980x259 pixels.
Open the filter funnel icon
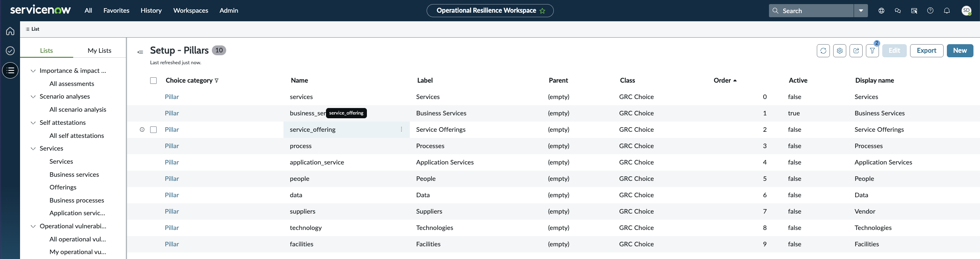[x=872, y=51]
